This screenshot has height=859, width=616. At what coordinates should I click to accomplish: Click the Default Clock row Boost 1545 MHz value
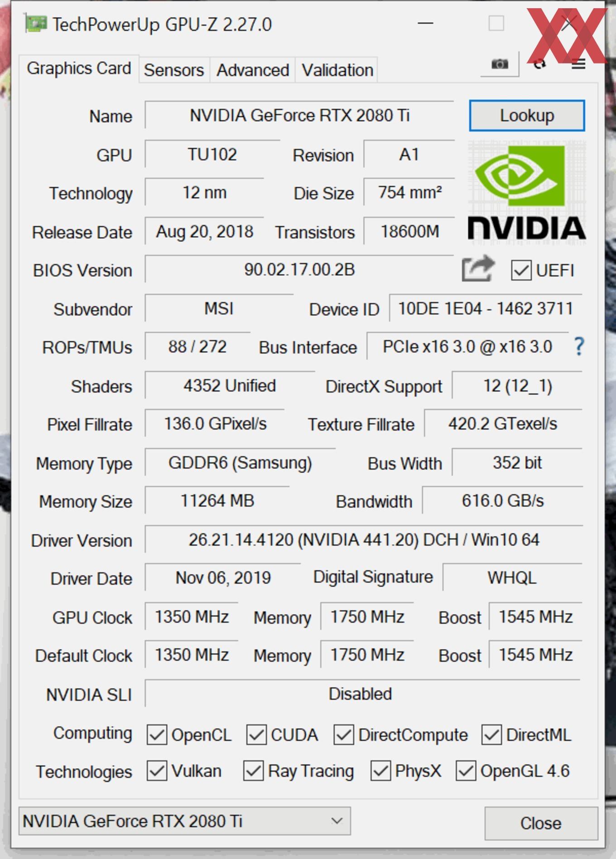pyautogui.click(x=536, y=655)
